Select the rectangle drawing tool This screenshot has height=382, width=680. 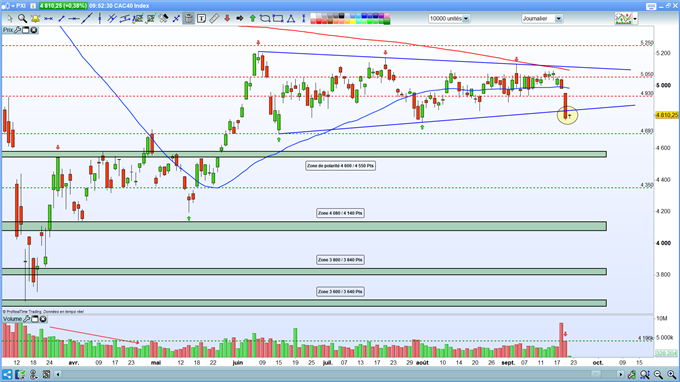pyautogui.click(x=278, y=19)
